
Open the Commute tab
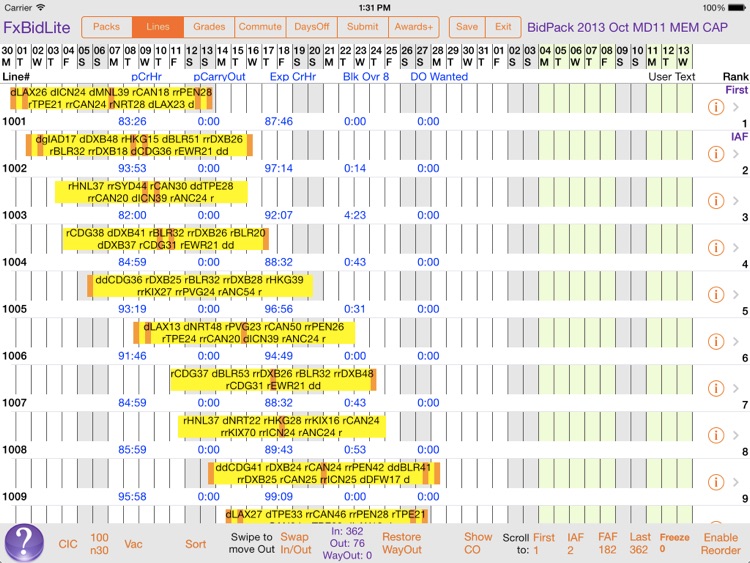tap(260, 27)
